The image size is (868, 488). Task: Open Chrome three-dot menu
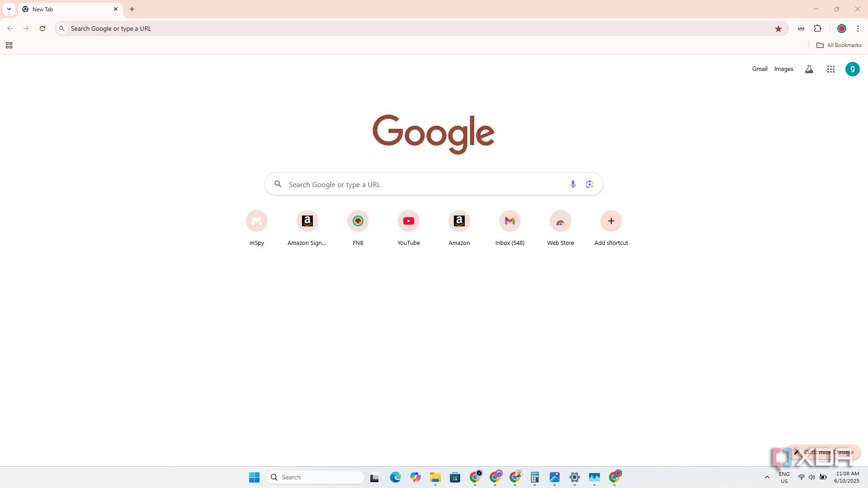point(858,28)
